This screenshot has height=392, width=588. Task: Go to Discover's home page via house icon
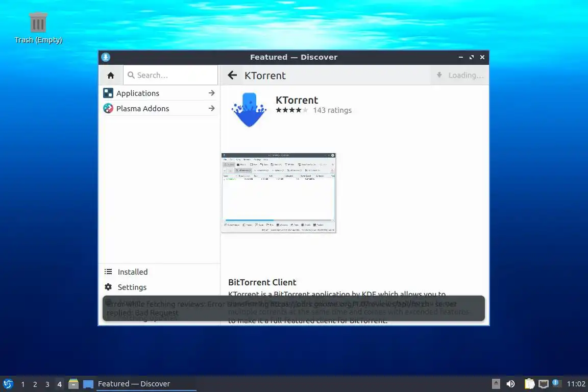(x=111, y=76)
